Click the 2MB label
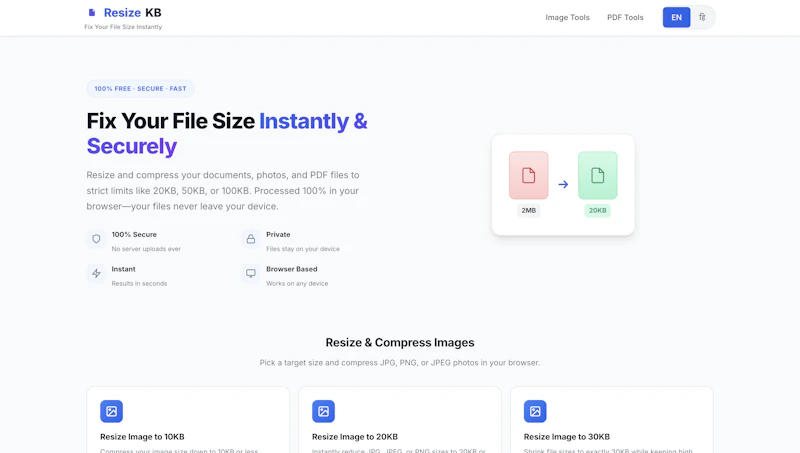Screen dimensions: 800x453 pyautogui.click(x=529, y=210)
